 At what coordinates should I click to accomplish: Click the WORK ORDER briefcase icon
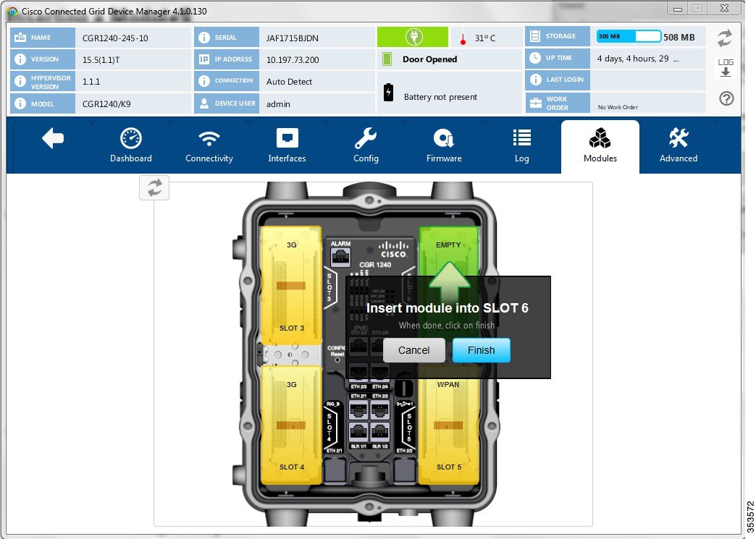tap(535, 103)
